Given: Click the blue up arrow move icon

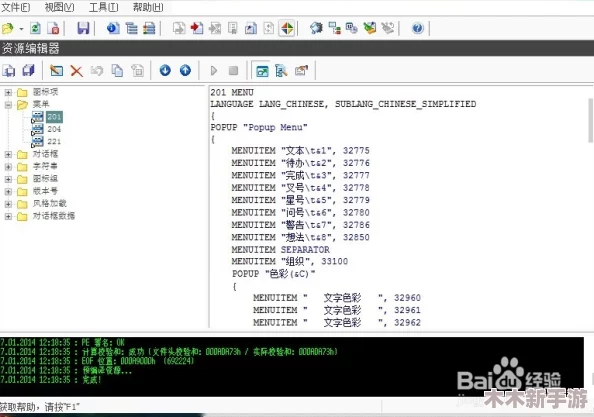Looking at the screenshot, I should click(185, 70).
